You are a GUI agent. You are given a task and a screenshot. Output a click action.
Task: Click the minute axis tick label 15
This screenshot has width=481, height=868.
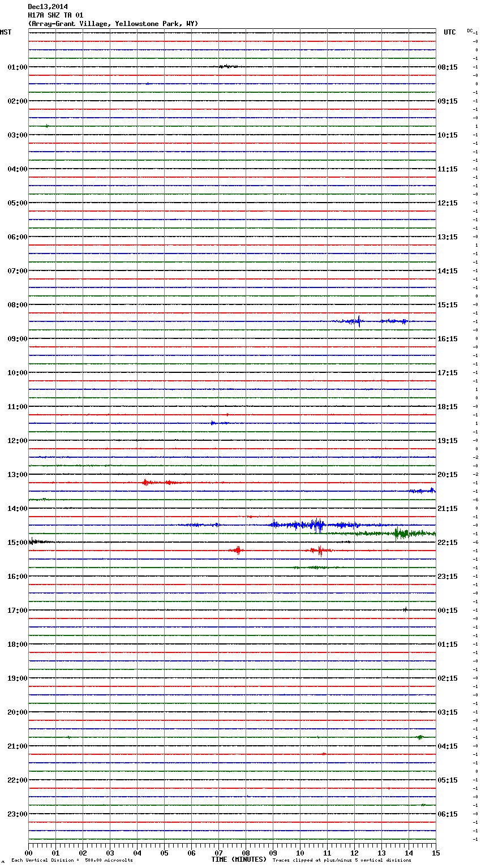tap(436, 853)
